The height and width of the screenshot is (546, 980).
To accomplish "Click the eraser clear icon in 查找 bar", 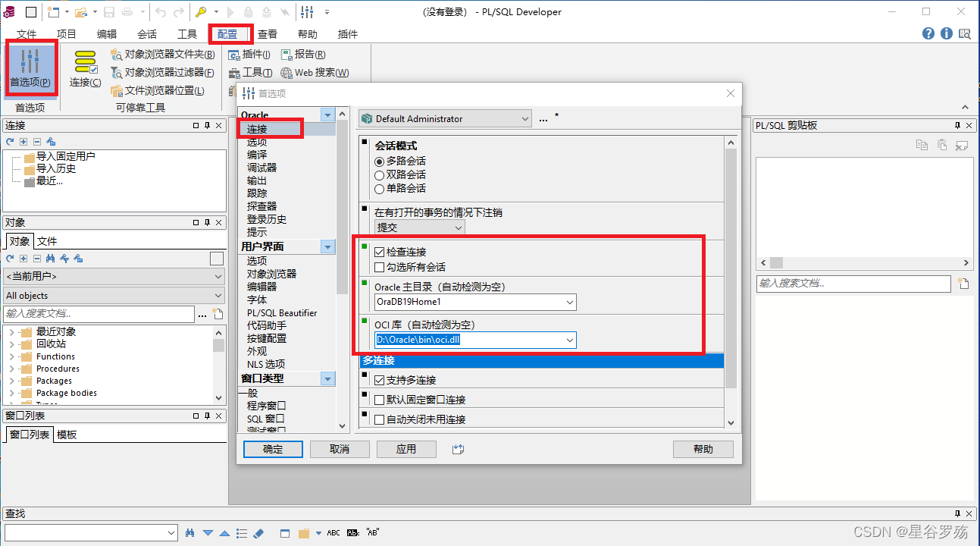I will 257,533.
